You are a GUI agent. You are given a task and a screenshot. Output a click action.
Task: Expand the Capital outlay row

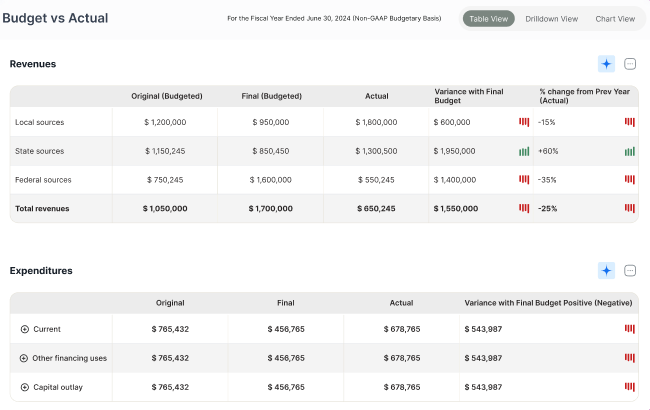click(x=24, y=387)
